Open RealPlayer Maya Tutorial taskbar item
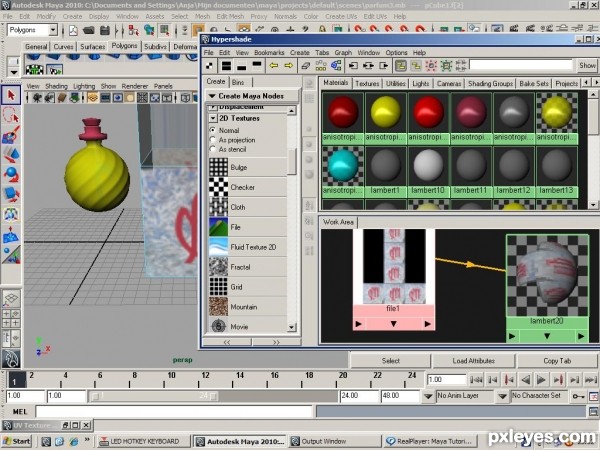Viewport: 600px width, 450px height. pyautogui.click(x=431, y=441)
